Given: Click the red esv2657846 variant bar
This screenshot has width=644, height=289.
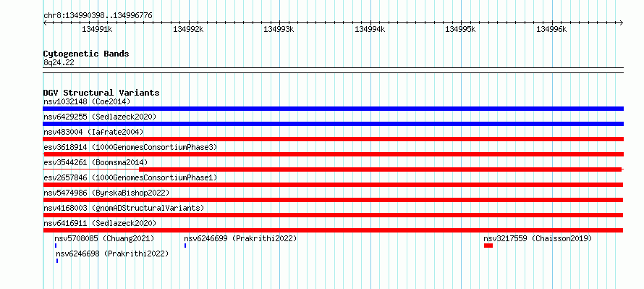Looking at the screenshot, I should 333,185.
